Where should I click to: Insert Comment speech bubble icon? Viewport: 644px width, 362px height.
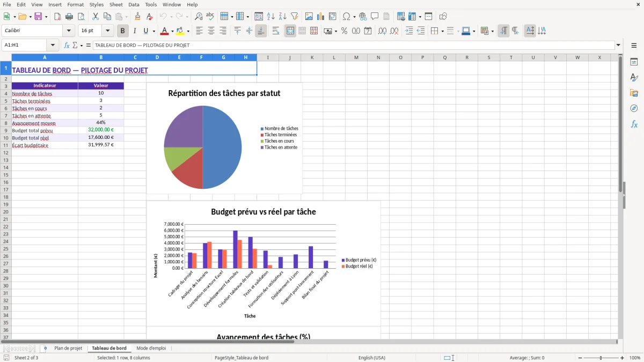click(375, 17)
